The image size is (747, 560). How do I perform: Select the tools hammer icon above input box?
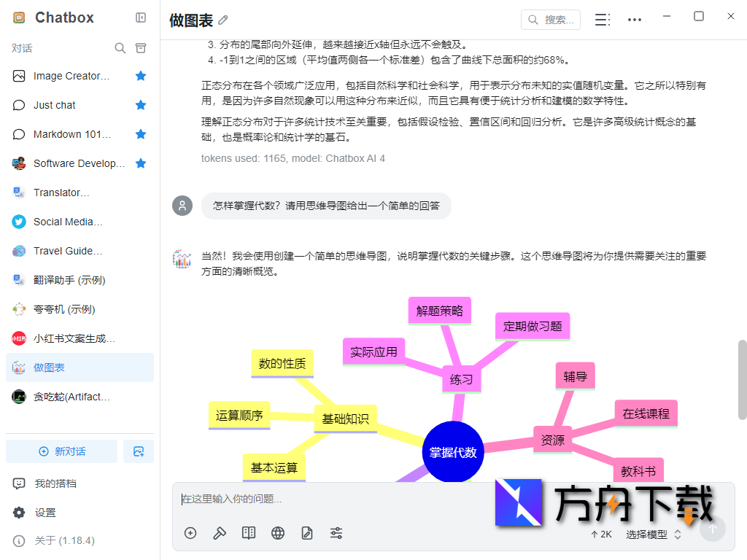click(219, 533)
